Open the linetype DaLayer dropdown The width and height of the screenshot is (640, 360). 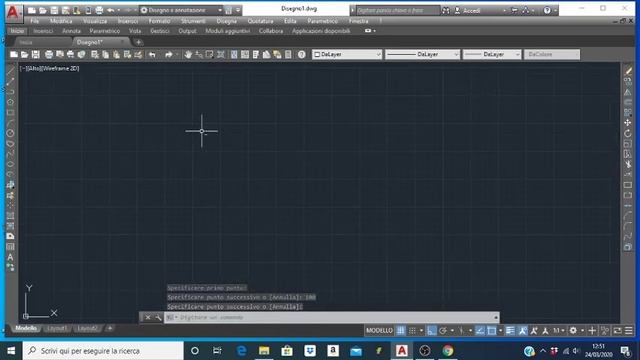pyautogui.click(x=422, y=54)
